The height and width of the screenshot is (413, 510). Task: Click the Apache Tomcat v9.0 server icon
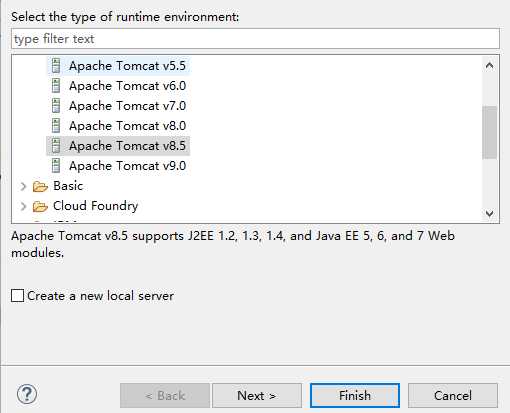pos(56,166)
